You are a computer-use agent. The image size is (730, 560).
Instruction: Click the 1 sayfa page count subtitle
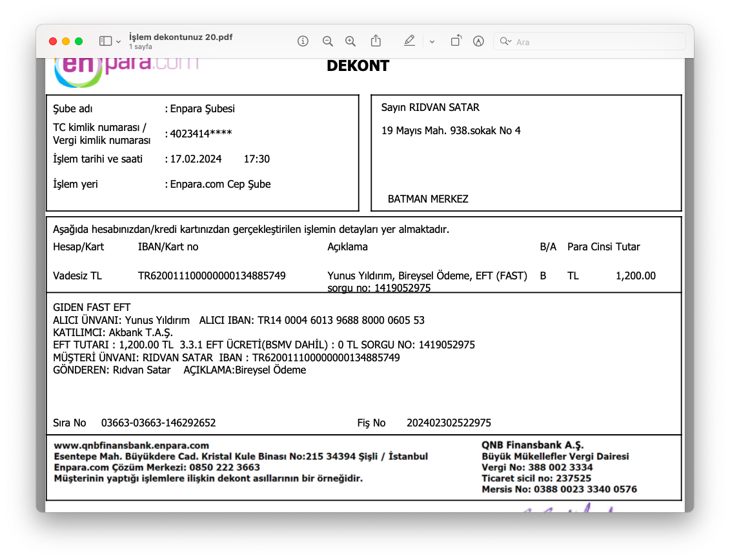tap(140, 46)
